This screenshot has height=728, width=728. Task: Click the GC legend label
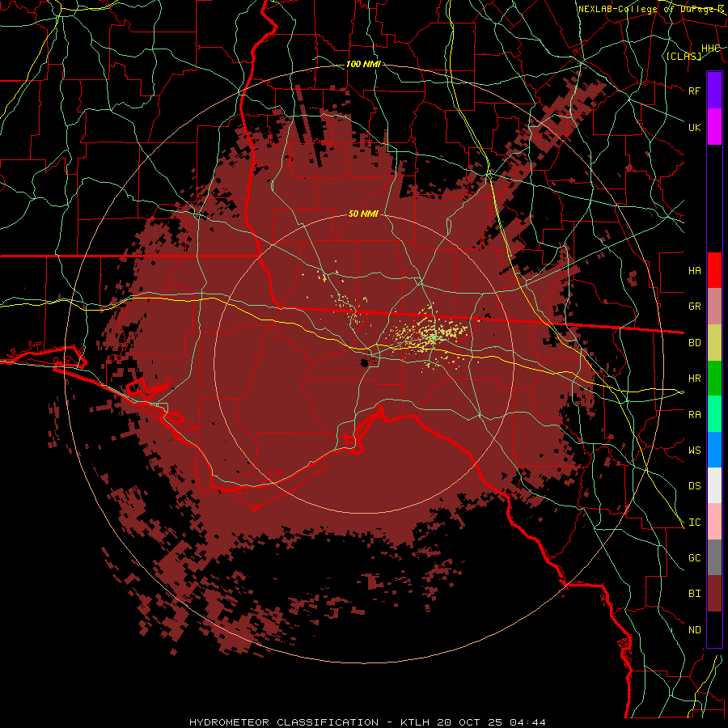pos(695,558)
